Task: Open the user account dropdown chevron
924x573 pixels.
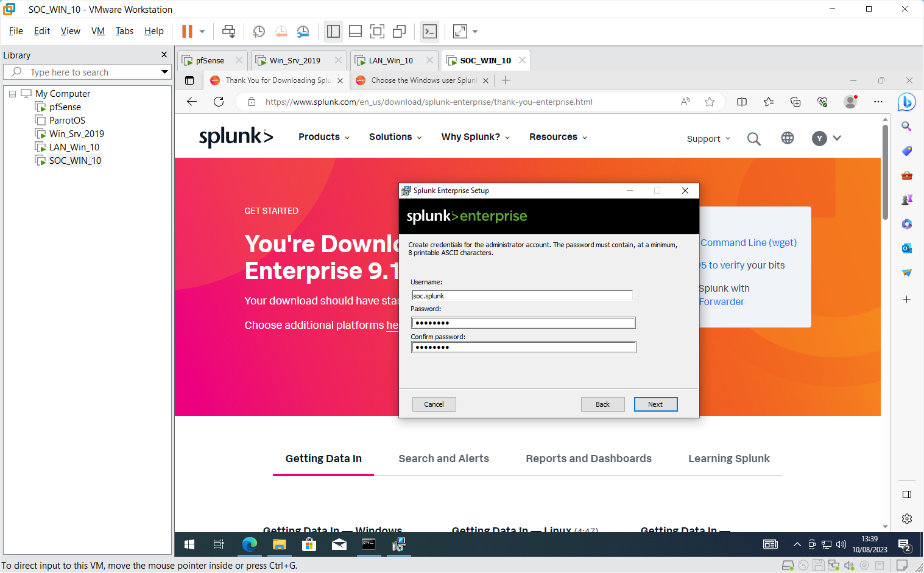Action: click(x=837, y=138)
